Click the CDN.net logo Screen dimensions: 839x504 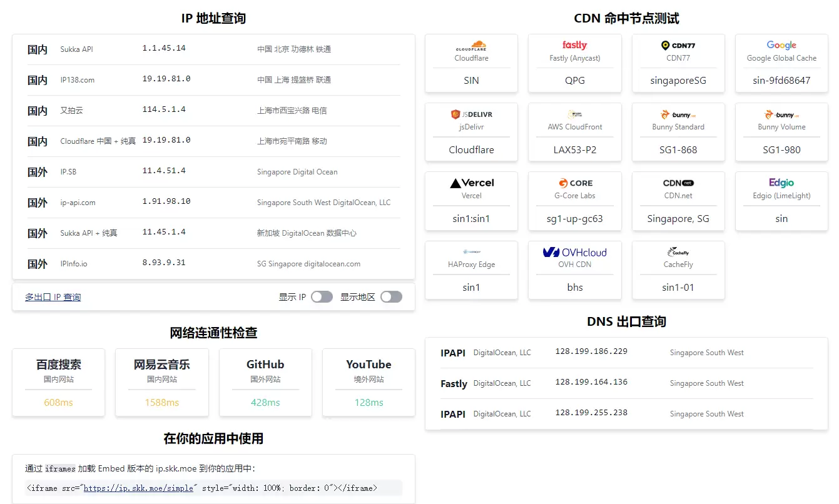678,183
